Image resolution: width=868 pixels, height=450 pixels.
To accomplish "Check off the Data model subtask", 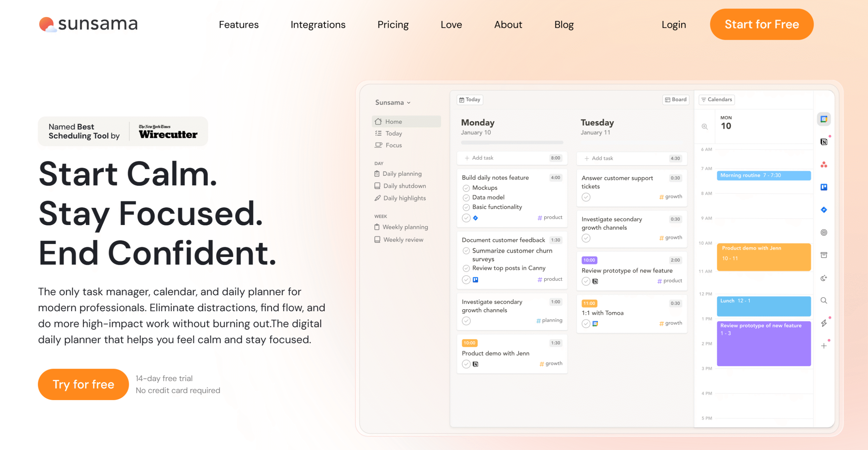I will tap(466, 198).
